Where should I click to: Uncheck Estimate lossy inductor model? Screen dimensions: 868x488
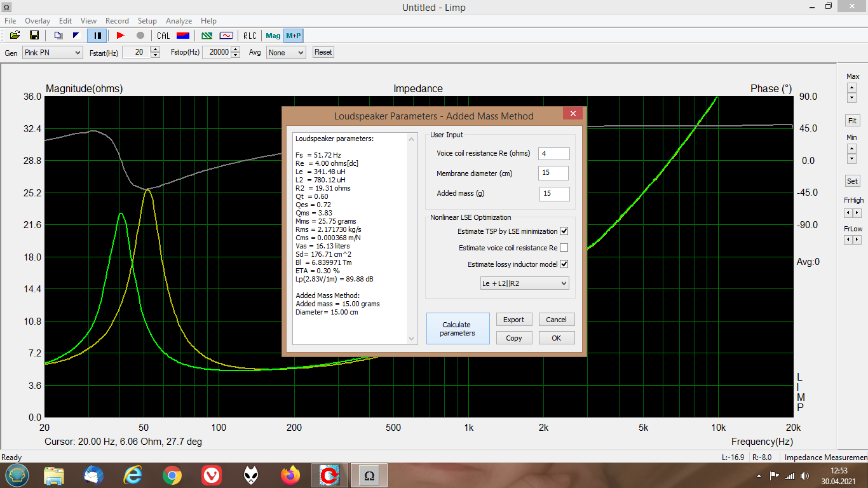pyautogui.click(x=564, y=264)
